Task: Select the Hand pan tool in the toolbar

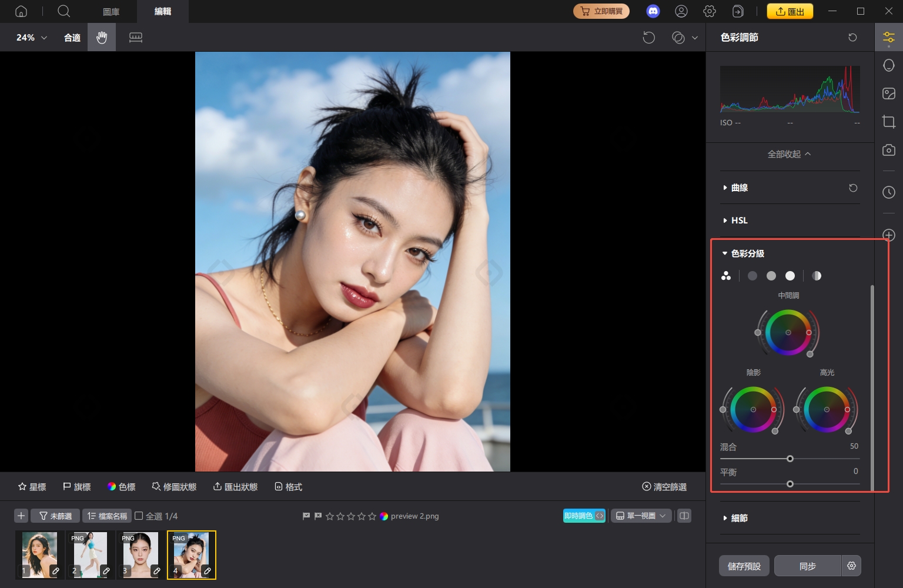Action: click(x=101, y=37)
